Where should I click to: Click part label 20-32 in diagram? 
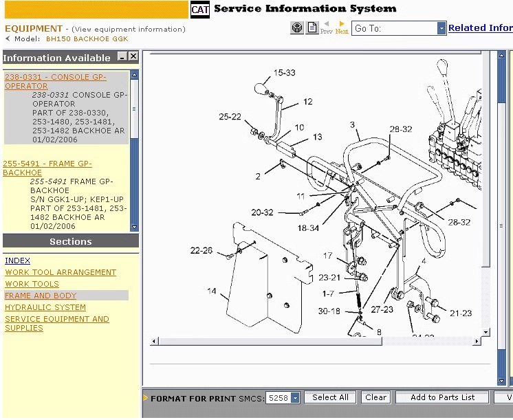[262, 212]
